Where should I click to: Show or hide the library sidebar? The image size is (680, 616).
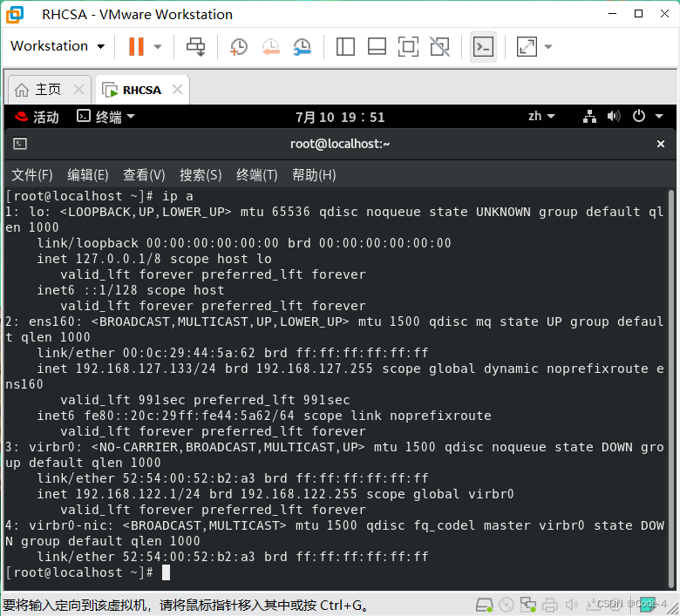pyautogui.click(x=345, y=46)
